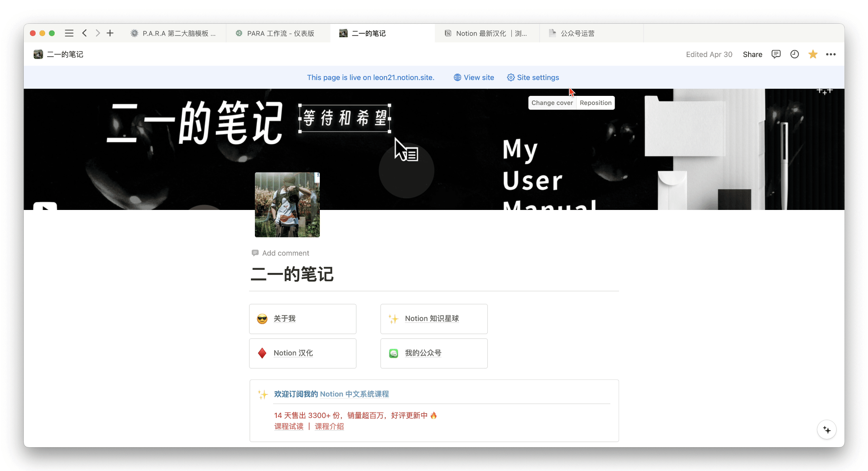Screen dimensions: 868x471
Task: Open 课程试读 link
Action: point(289,427)
